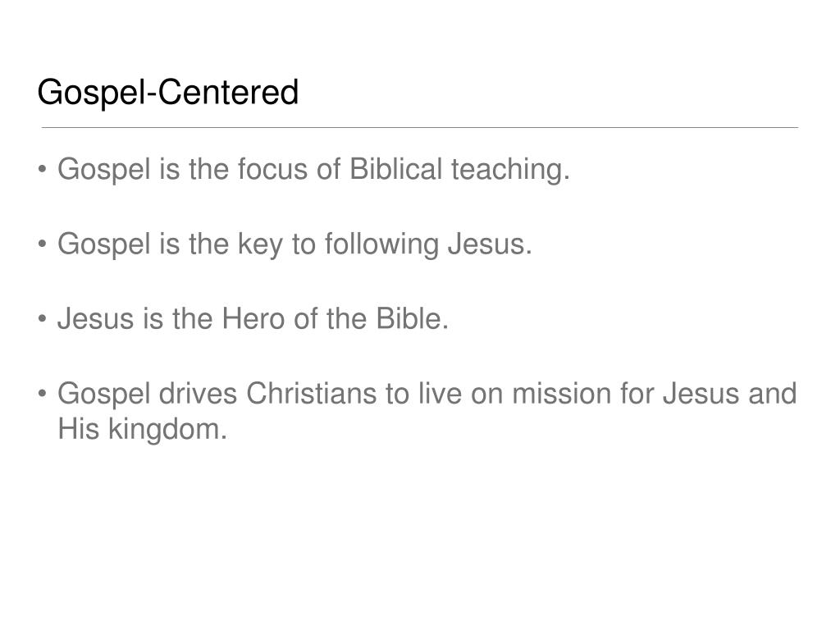
Task: Click the Gospel-Centered slide title
Action: (167, 93)
